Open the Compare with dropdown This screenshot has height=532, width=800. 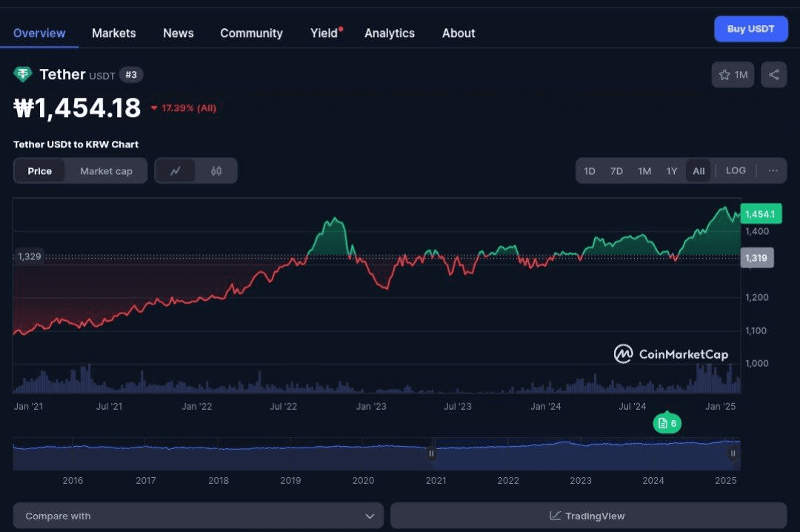click(198, 516)
